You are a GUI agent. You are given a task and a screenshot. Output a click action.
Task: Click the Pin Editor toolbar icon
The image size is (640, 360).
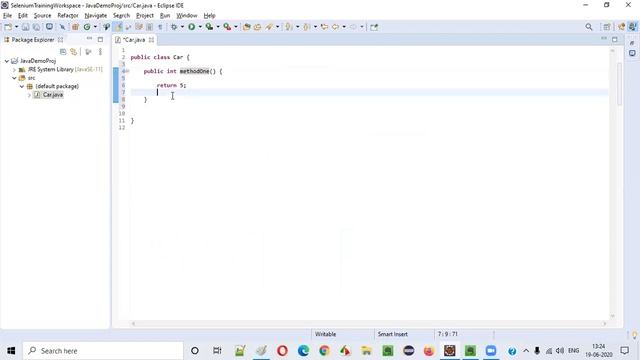(x=374, y=27)
